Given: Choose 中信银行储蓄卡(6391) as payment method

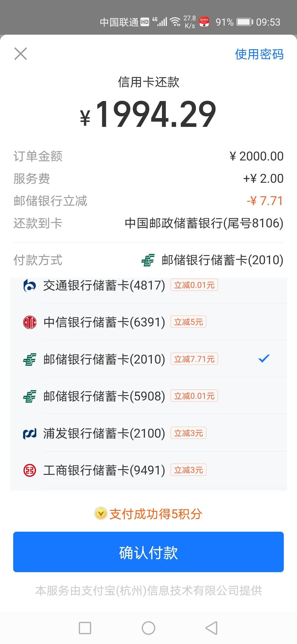Looking at the screenshot, I should tap(148, 322).
